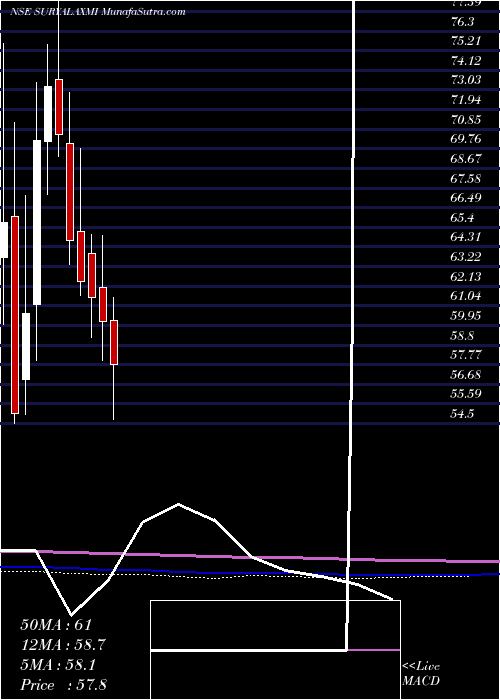Click the NSE SURYALAXMI MunafaSutra.com title
500x700 pixels.
[97, 12]
